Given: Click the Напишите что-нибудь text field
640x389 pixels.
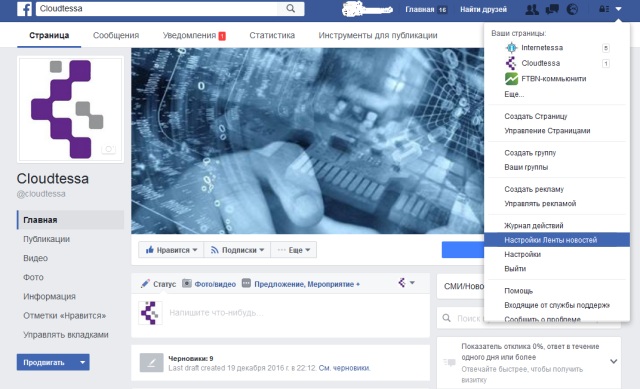Looking at the screenshot, I should point(294,313).
